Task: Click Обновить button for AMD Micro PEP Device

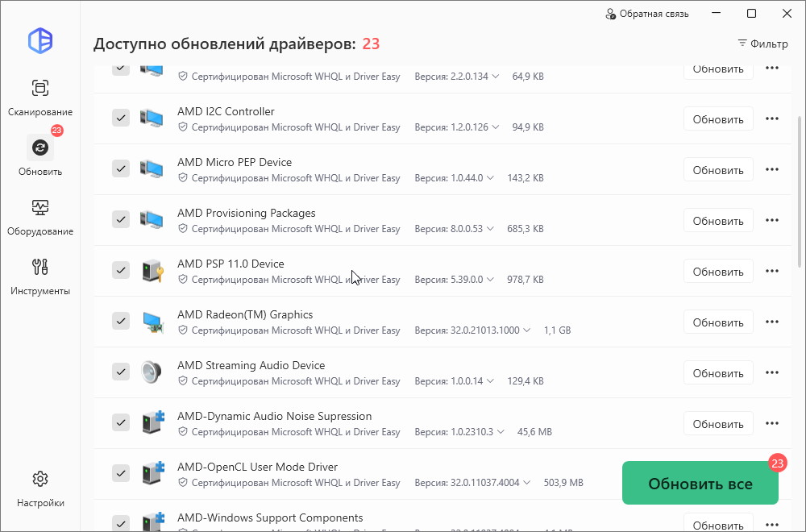Action: coord(718,170)
